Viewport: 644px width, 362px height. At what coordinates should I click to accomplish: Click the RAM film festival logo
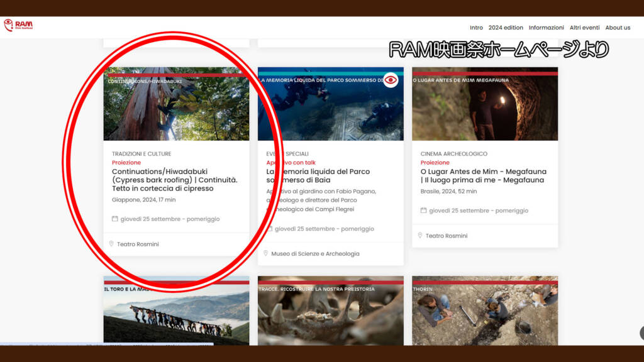pos(18,25)
